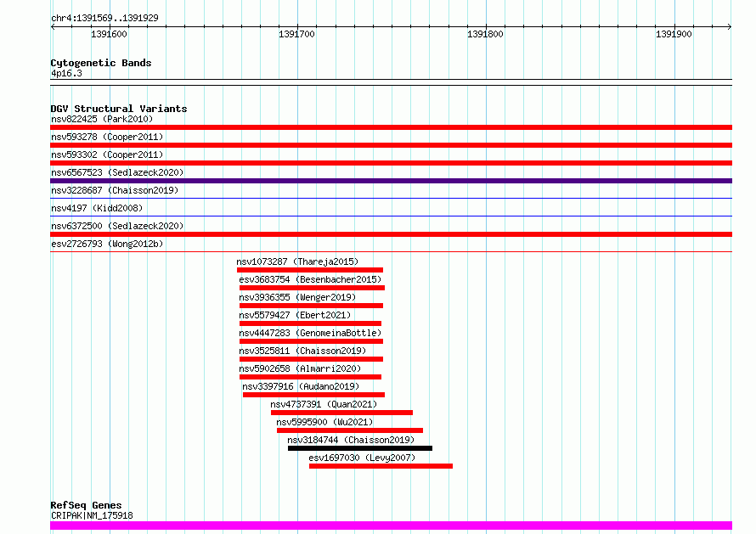Click the 4p16.3 band label

point(66,73)
